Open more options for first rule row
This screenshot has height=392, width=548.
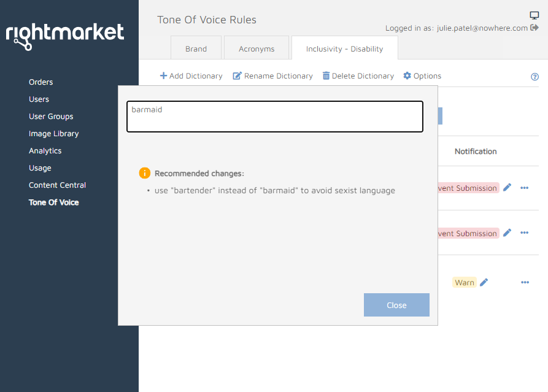(525, 188)
